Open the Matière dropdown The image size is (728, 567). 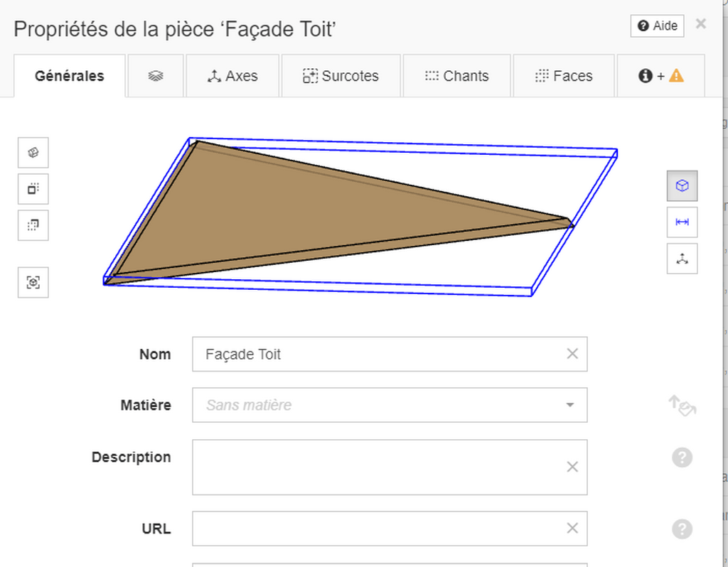[x=390, y=405]
